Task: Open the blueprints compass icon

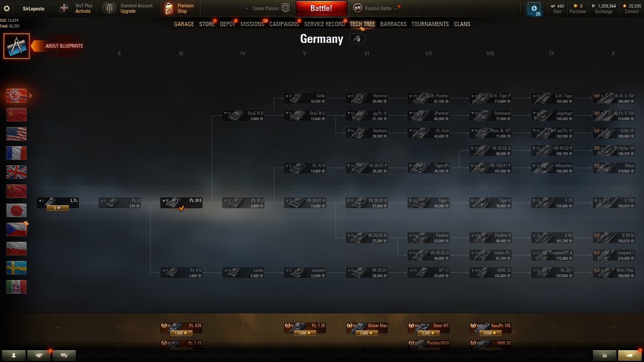Action: 16,46
